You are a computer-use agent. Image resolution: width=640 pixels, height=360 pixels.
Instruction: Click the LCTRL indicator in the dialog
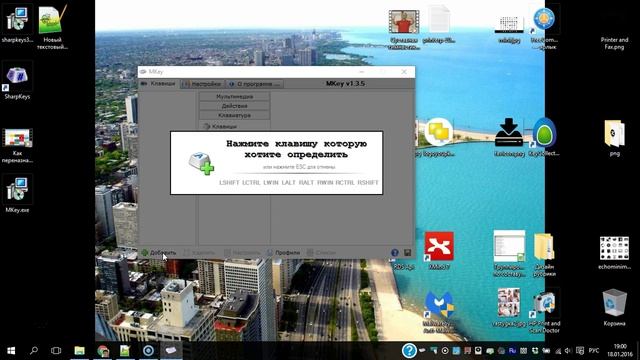pyautogui.click(x=251, y=182)
